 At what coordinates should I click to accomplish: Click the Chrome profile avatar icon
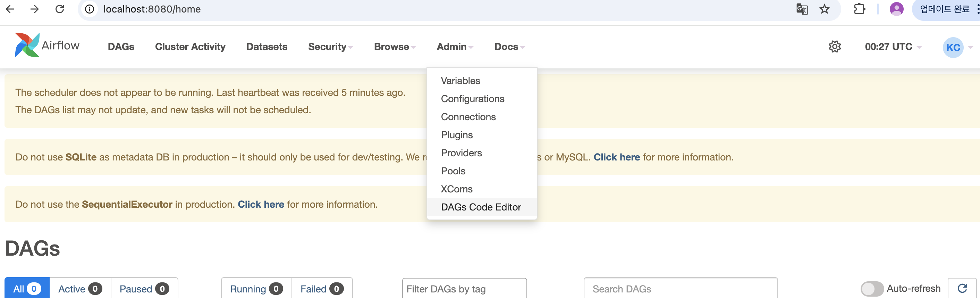tap(896, 9)
